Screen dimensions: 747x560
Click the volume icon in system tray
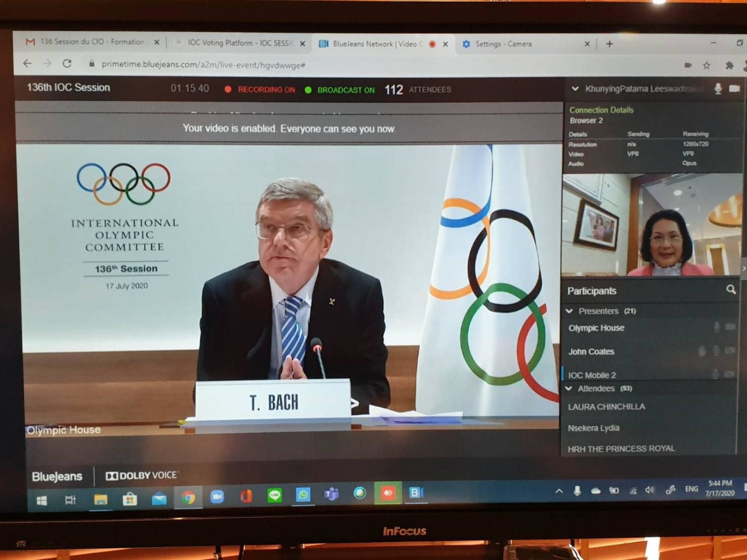tap(650, 490)
